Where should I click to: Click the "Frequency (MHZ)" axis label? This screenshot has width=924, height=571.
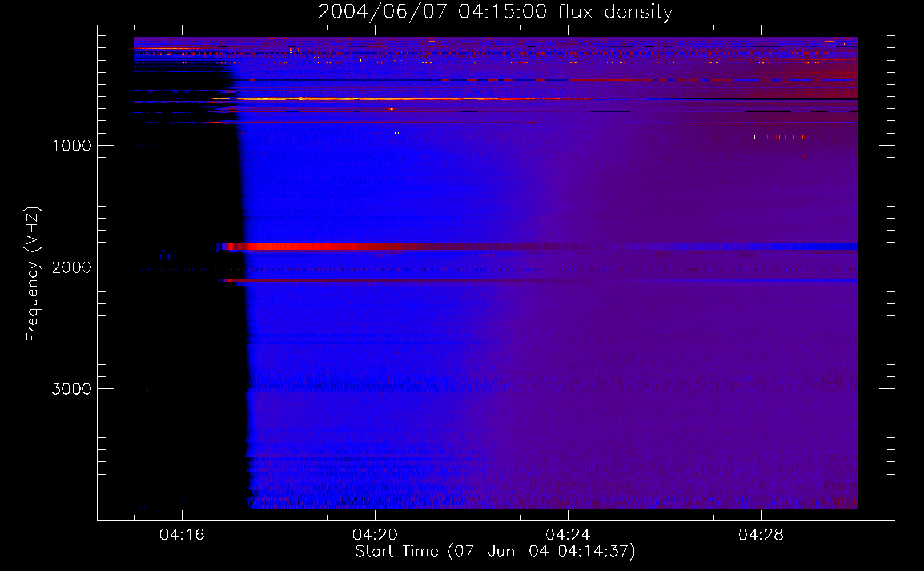[x=33, y=274]
